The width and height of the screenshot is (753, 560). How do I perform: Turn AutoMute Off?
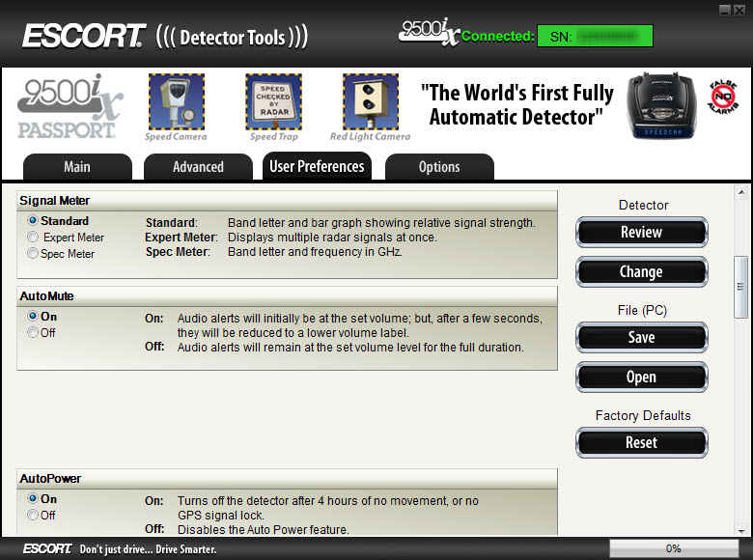click(x=34, y=333)
